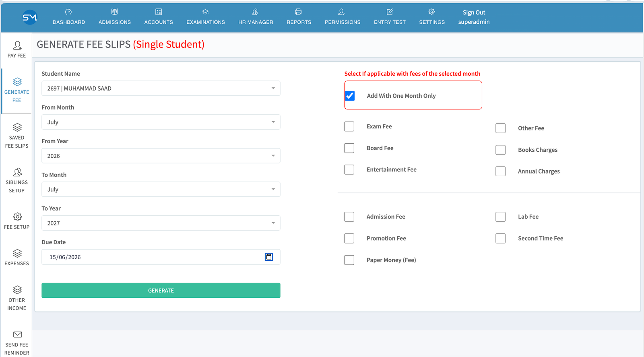Select the Lab Fee checkbox
The height and width of the screenshot is (357, 644).
pos(501,217)
